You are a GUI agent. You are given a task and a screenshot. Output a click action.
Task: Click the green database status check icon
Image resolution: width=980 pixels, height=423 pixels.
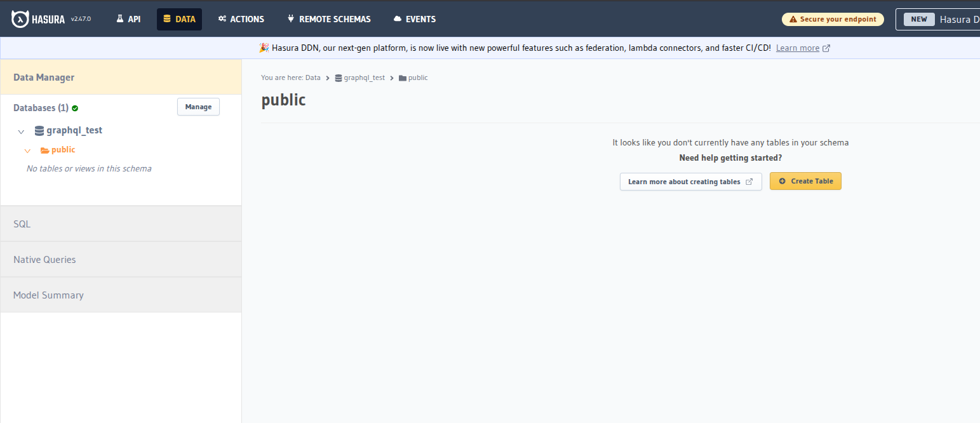tap(75, 109)
